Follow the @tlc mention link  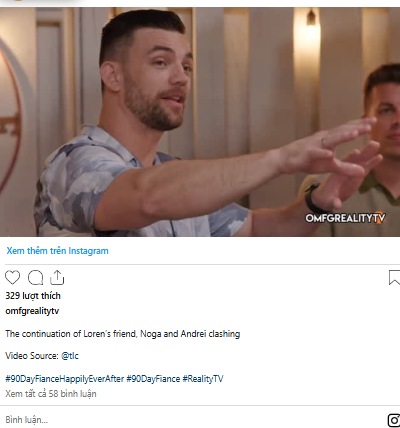[70, 356]
